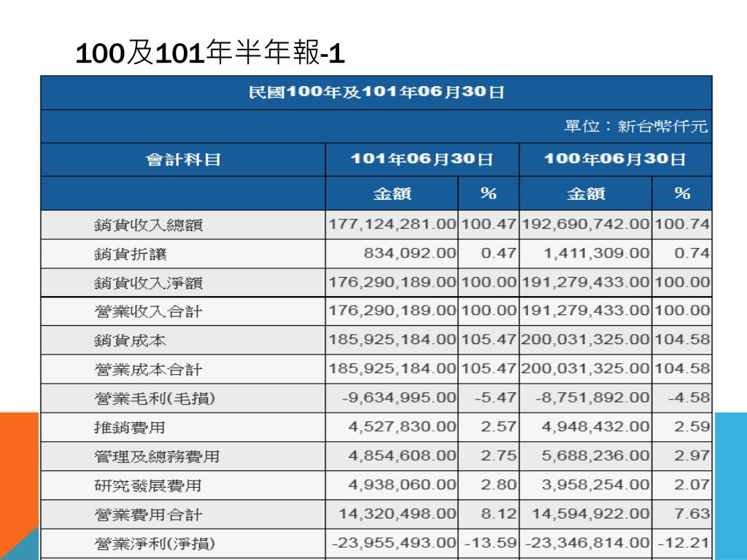The width and height of the screenshot is (747, 560).
Task: Select the 推銷費用 row label
Action: click(x=130, y=427)
